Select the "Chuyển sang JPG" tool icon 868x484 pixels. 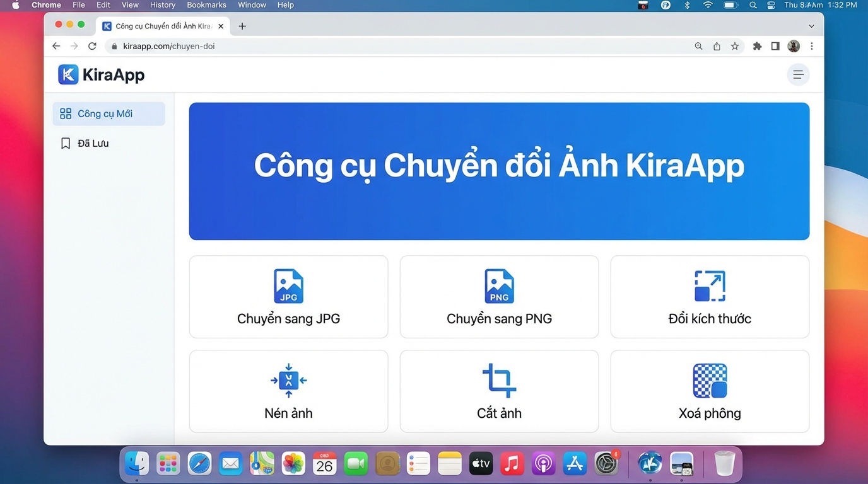[x=288, y=285]
